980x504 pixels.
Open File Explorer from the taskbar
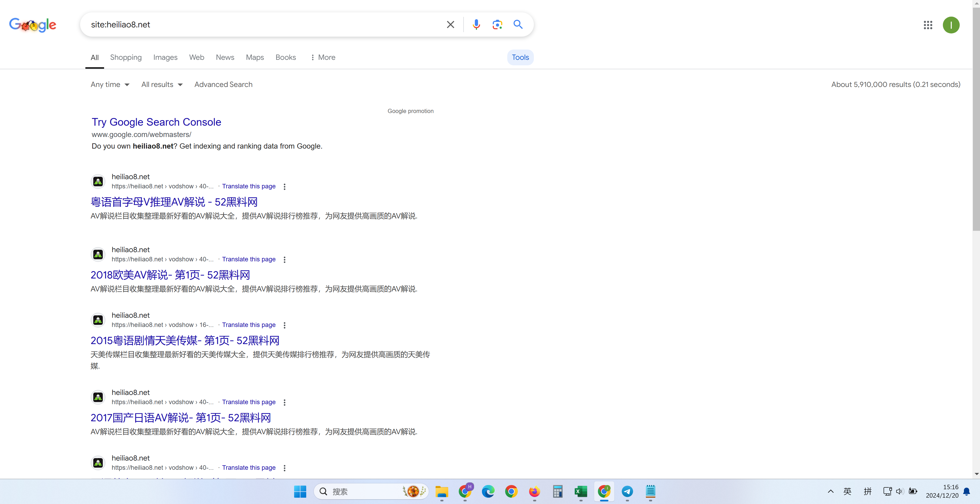(441, 491)
